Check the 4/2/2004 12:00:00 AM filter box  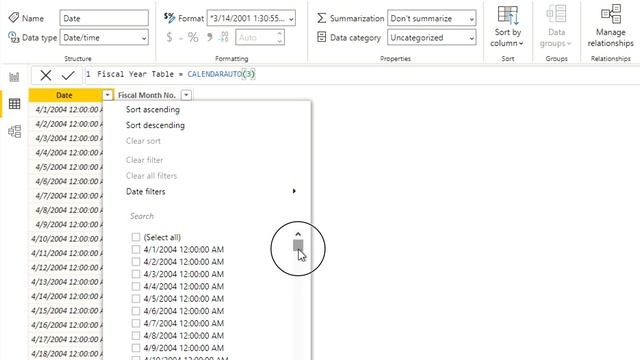tap(136, 262)
